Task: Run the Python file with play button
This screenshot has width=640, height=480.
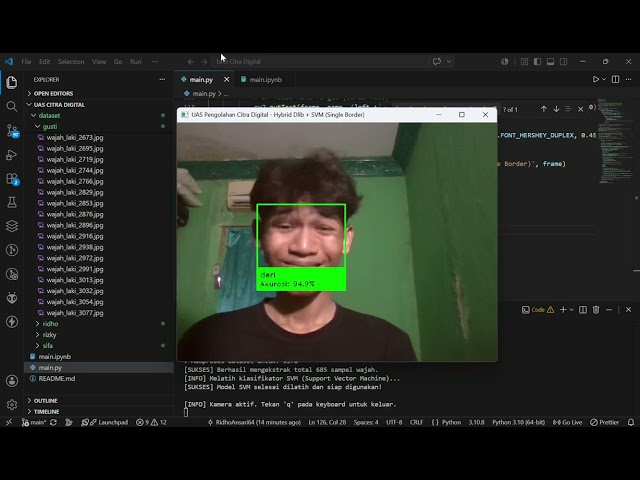Action: click(596, 79)
